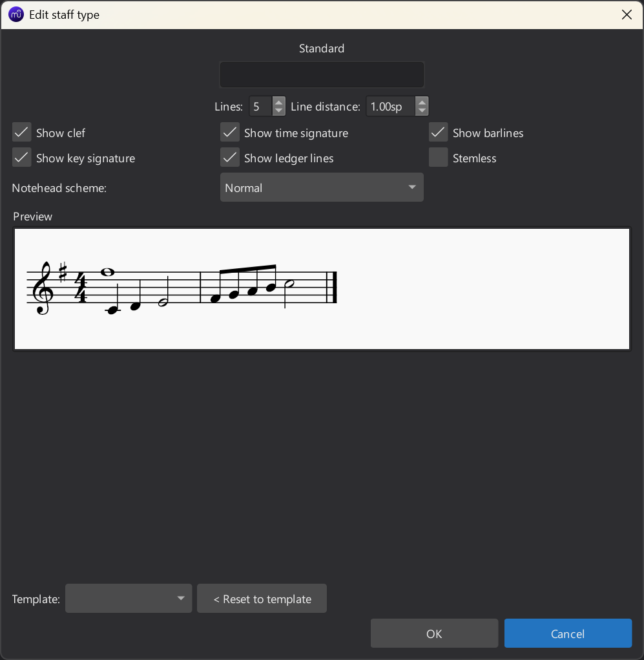
Task: Expand the Template dropdown list
Action: click(129, 599)
